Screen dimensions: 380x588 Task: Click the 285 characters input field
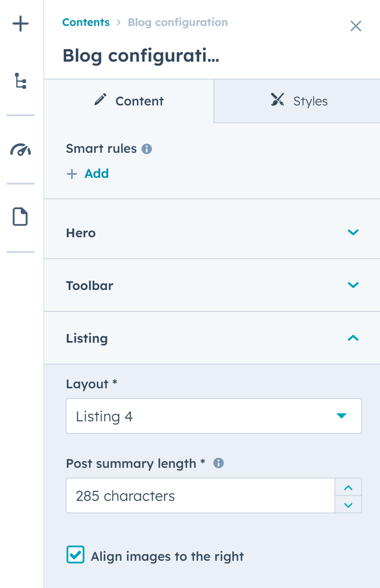200,496
